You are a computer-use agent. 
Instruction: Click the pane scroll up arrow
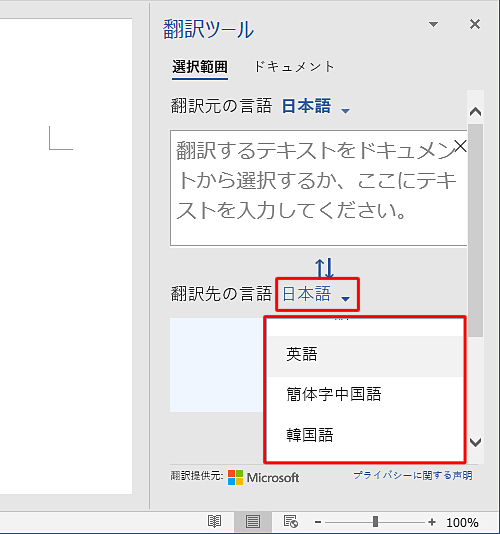(475, 111)
